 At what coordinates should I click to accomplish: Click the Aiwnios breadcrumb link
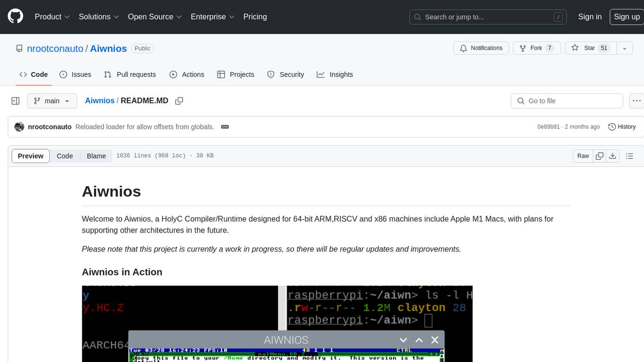click(x=100, y=100)
